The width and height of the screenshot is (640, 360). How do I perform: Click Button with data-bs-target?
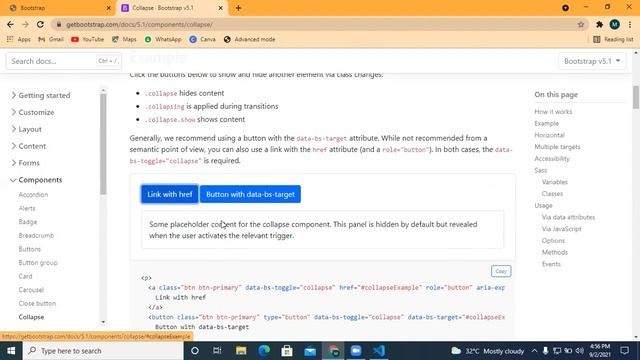pos(250,194)
